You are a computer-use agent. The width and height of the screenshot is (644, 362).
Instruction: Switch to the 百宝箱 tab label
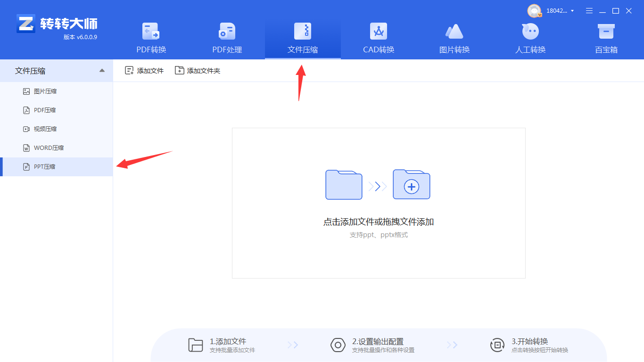click(606, 49)
